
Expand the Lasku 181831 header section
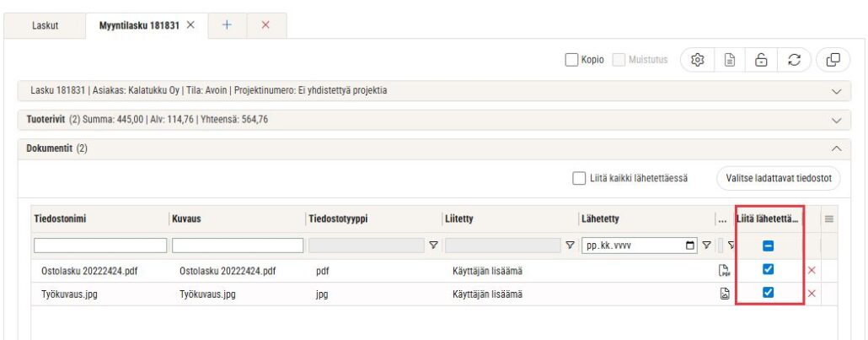click(x=836, y=90)
